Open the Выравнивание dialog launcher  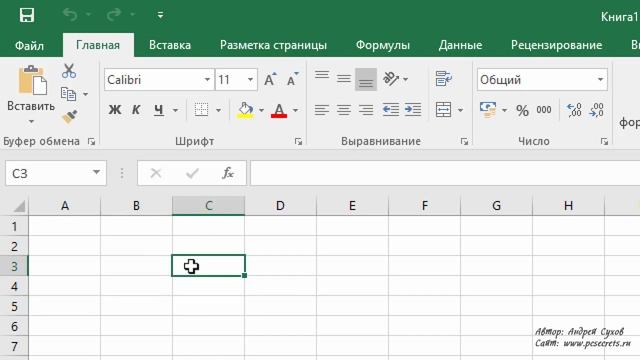(x=464, y=142)
